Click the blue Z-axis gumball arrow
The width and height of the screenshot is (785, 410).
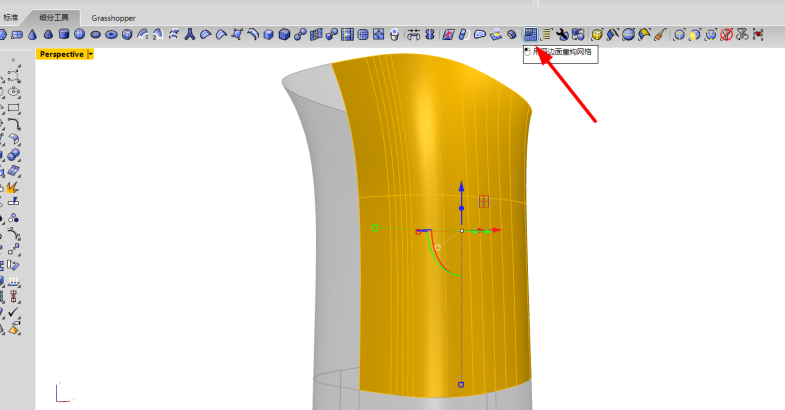(461, 187)
